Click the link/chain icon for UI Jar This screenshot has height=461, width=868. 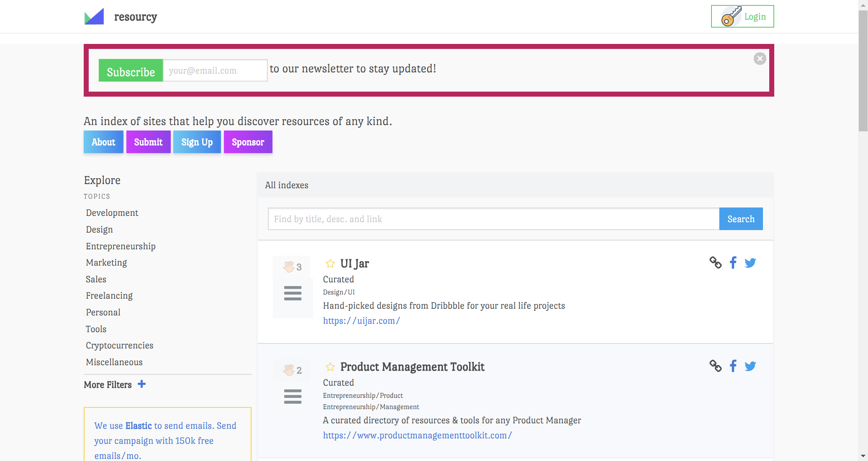coord(716,263)
